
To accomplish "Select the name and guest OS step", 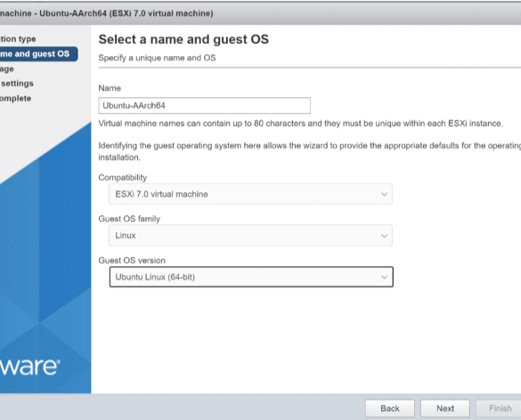I will pos(38,53).
